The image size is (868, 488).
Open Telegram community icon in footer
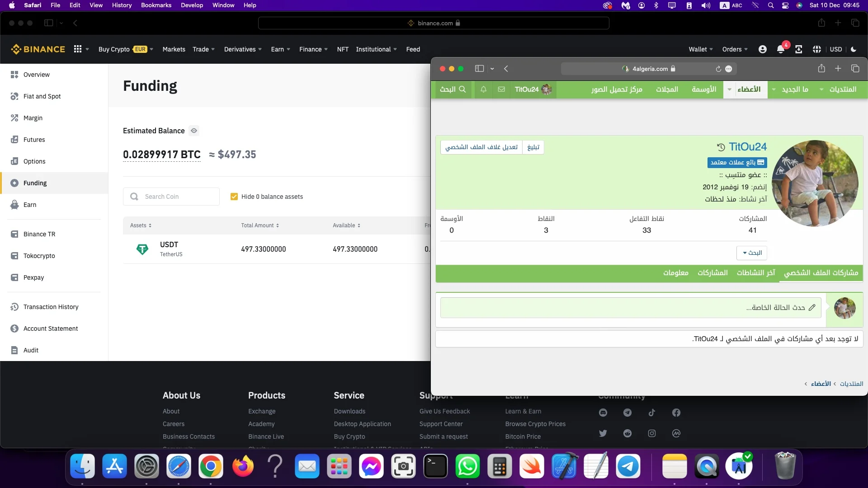click(627, 413)
